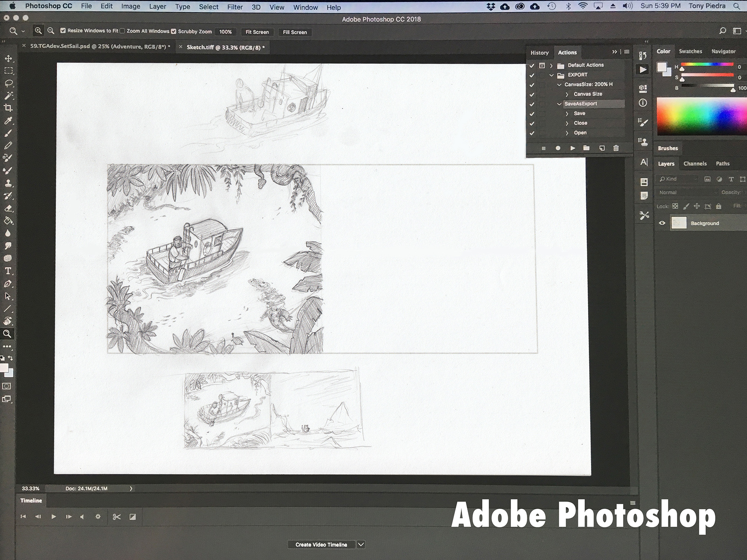The width and height of the screenshot is (747, 560).
Task: Select the Crop tool
Action: coord(8,108)
